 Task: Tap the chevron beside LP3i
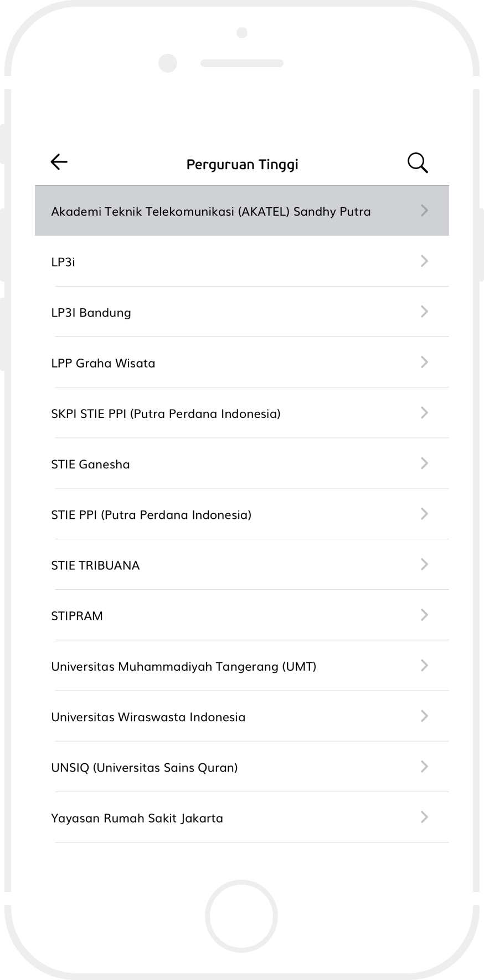(424, 261)
